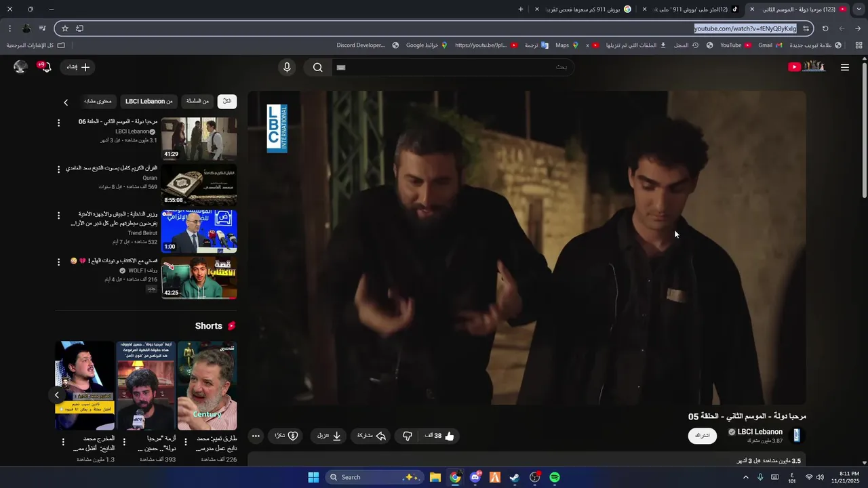This screenshot has width=868, height=488.
Task: Open Gmail bookmark
Action: [x=770, y=45]
